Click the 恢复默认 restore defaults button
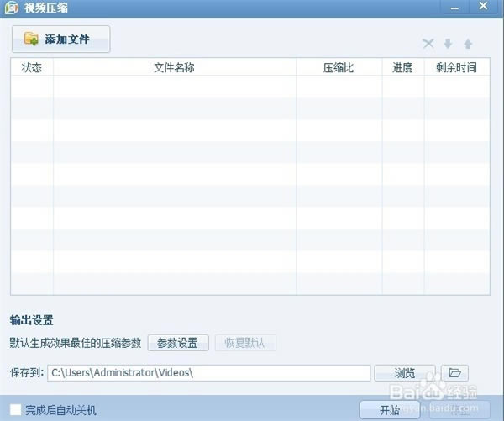504x421 pixels. 245,343
